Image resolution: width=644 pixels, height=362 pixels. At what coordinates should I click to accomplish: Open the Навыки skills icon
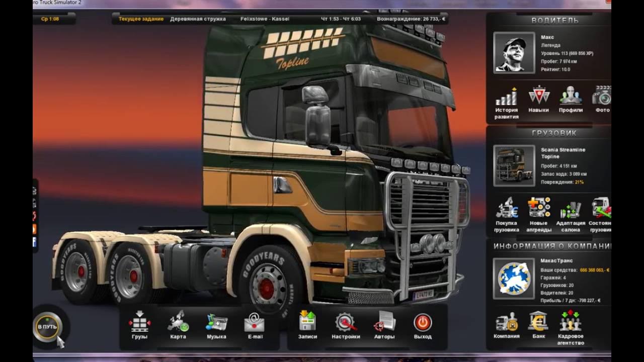coord(539,96)
